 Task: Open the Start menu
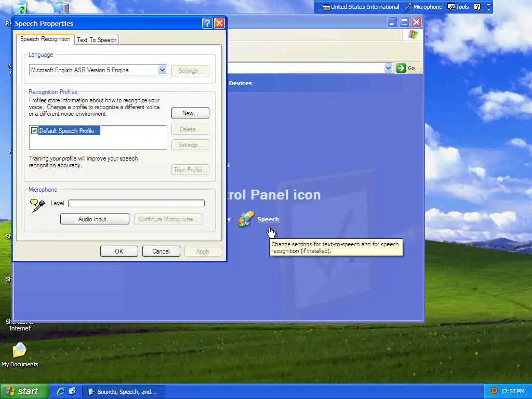point(24,391)
